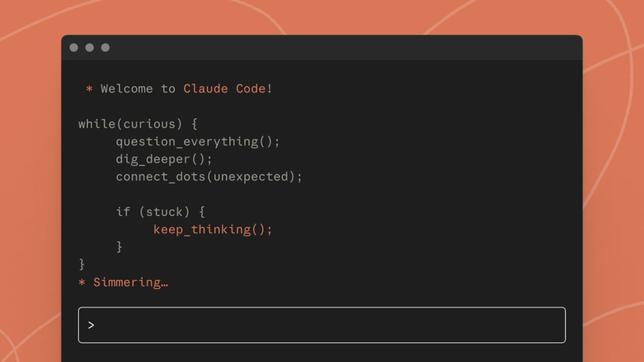Select the dig_deeper() code line
Image resolution: width=644 pixels, height=362 pixels.
164,159
